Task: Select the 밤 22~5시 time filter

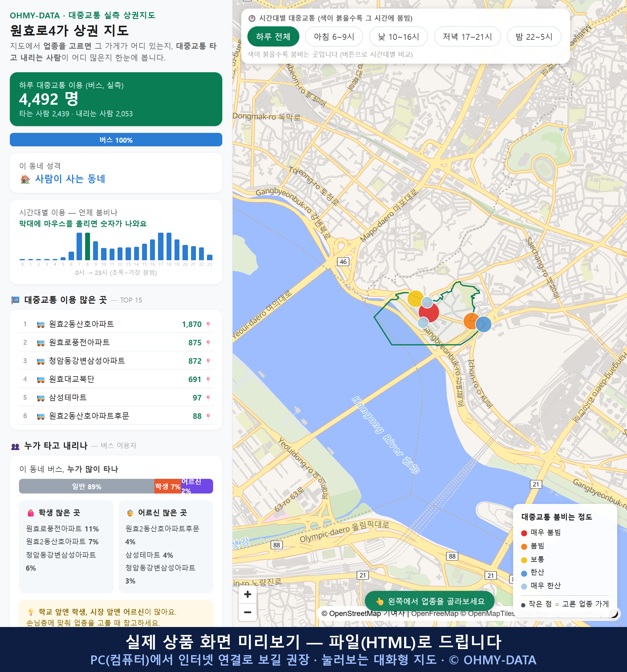Action: coord(534,36)
